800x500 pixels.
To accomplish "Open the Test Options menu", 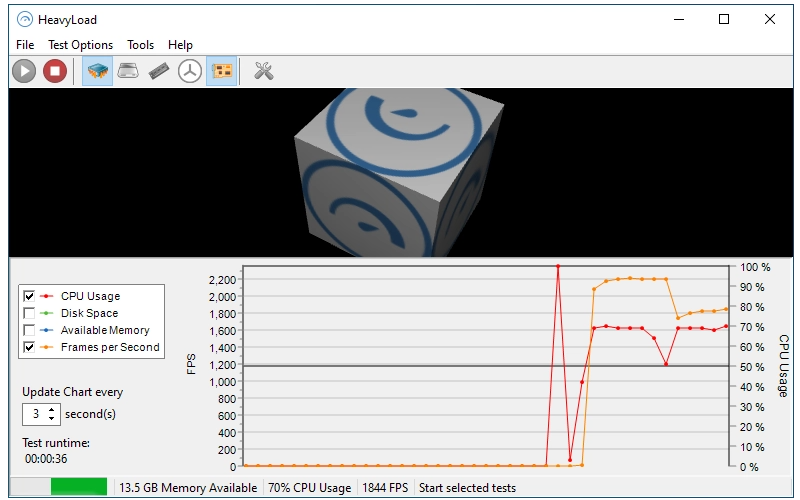I will click(81, 45).
